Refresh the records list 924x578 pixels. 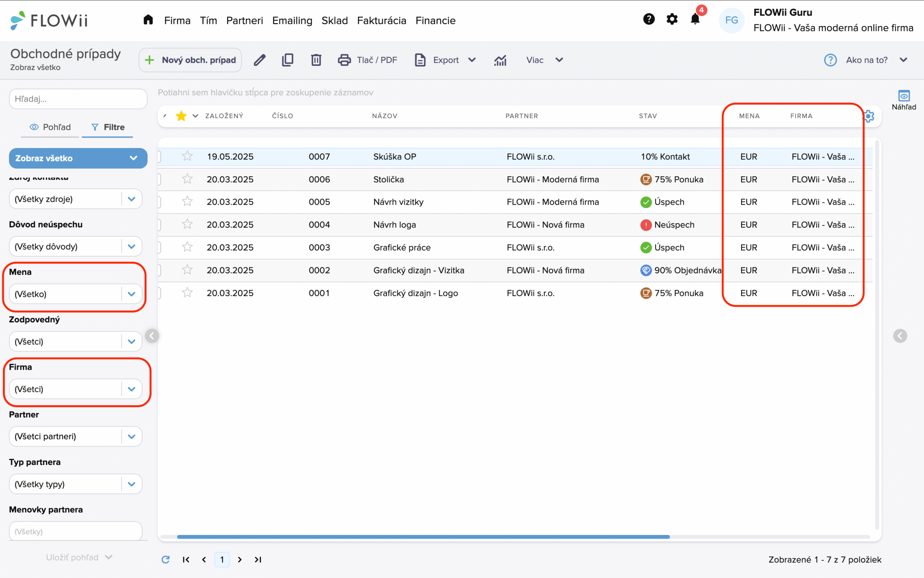(165, 560)
